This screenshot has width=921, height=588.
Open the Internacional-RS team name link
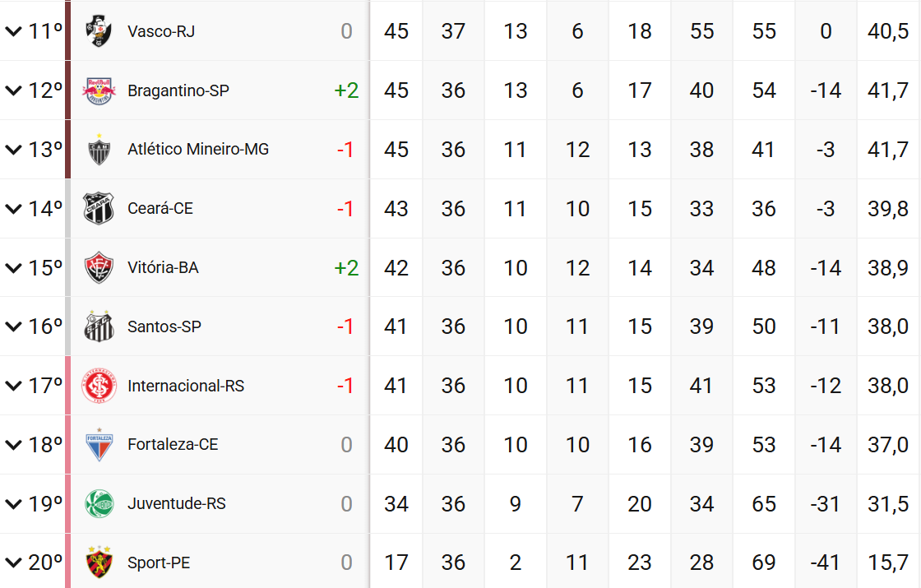click(x=186, y=386)
